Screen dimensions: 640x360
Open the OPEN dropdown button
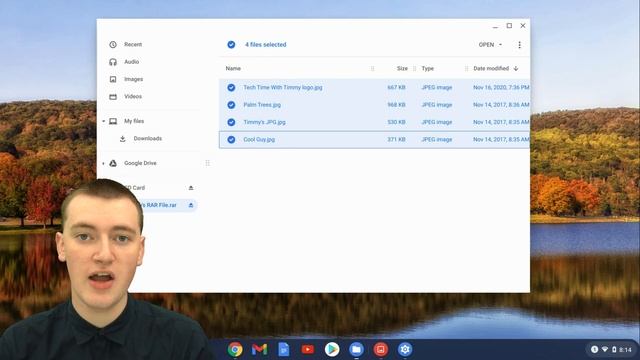[x=490, y=45]
